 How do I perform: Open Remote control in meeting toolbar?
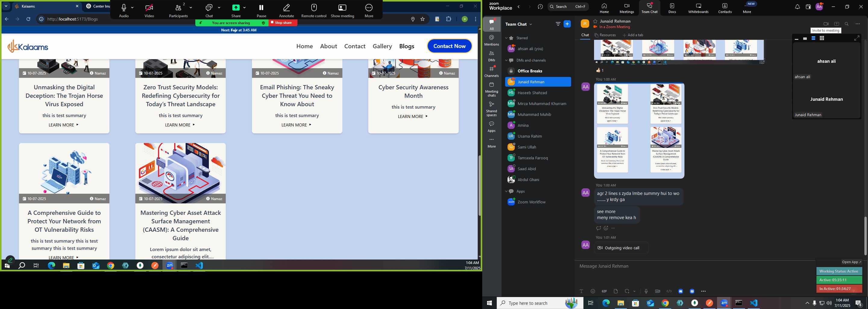click(314, 11)
